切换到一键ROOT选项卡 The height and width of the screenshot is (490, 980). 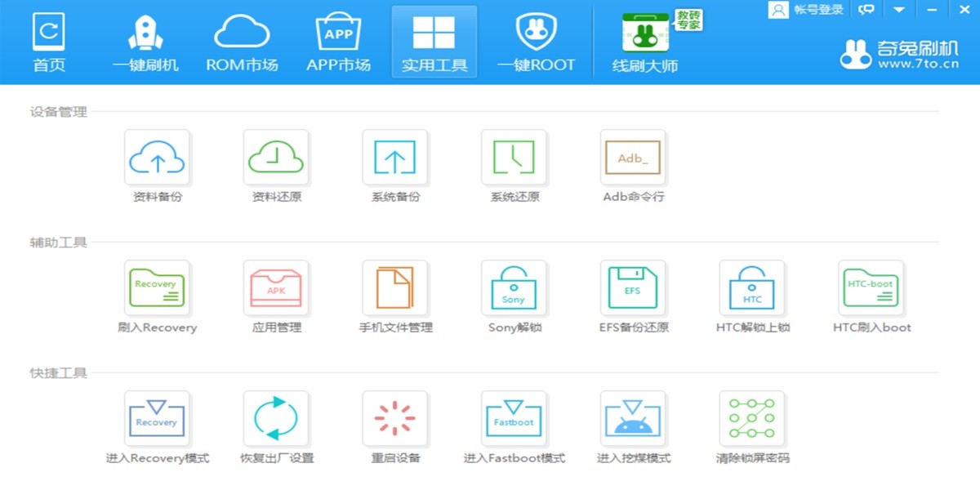coord(537,41)
